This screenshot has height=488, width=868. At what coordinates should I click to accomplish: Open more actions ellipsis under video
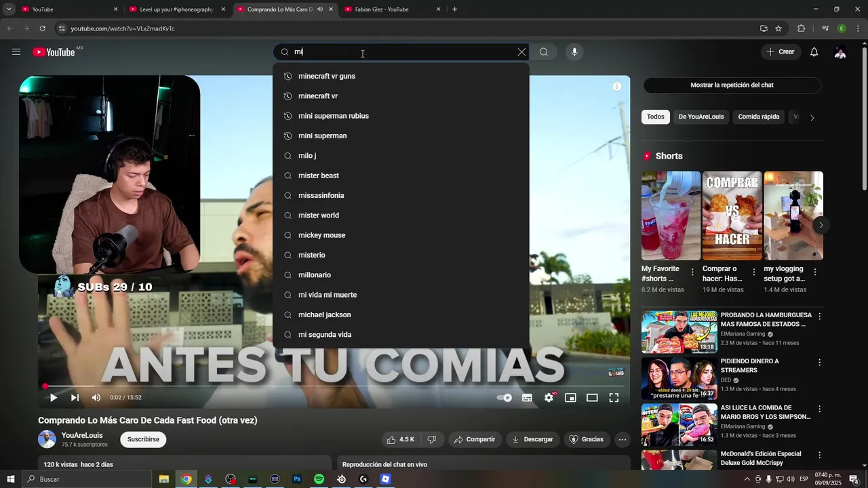[623, 440]
